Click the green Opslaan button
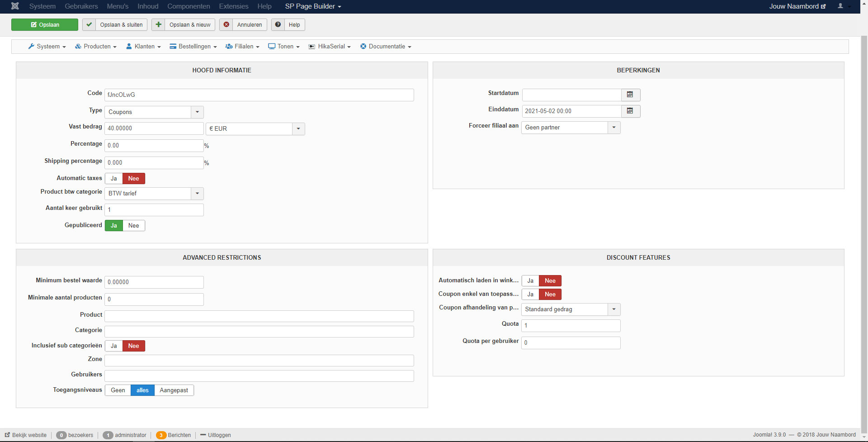Image resolution: width=868 pixels, height=442 pixels. [45, 25]
